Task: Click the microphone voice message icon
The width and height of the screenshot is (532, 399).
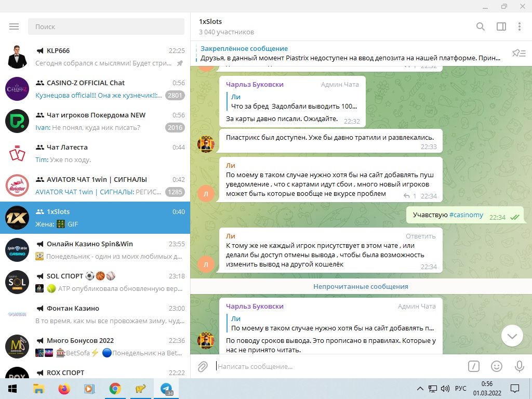Action: point(519,366)
